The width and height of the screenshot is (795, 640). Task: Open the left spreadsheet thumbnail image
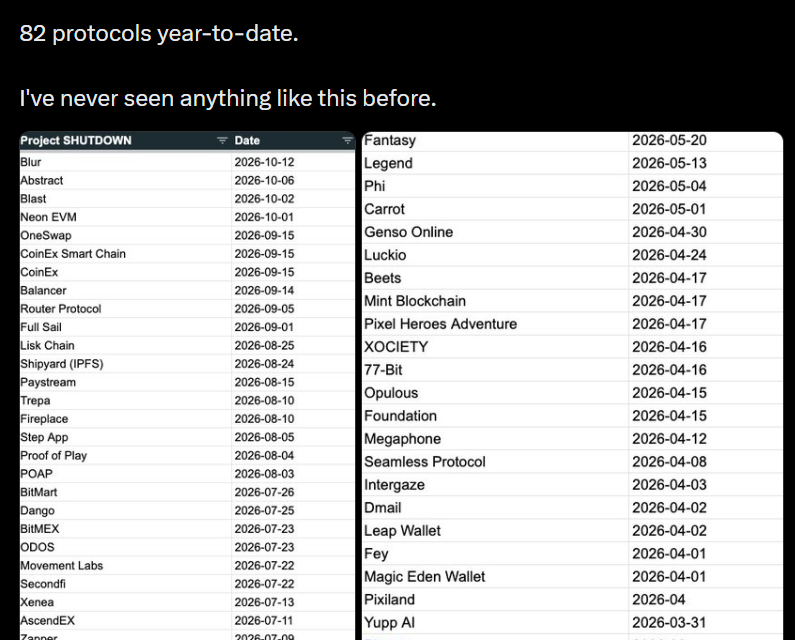point(187,386)
